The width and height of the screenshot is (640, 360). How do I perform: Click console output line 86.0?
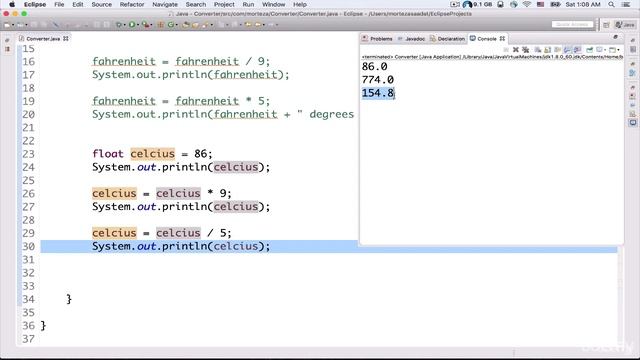point(374,67)
